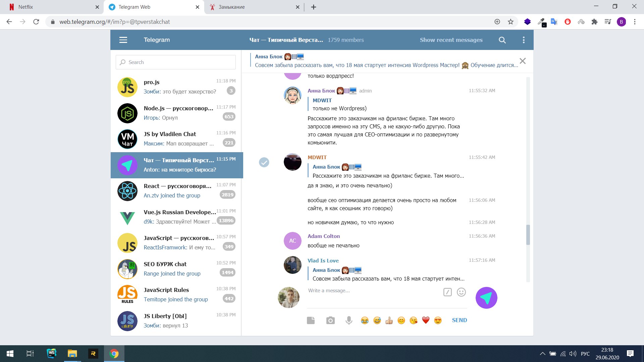
Task: Close the pinned message banner
Action: point(523,61)
